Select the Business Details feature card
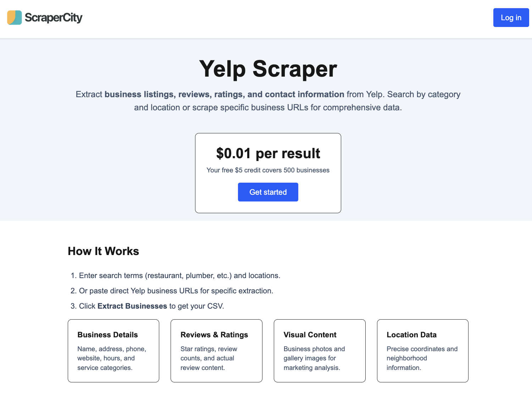This screenshot has width=532, height=398. click(x=113, y=350)
